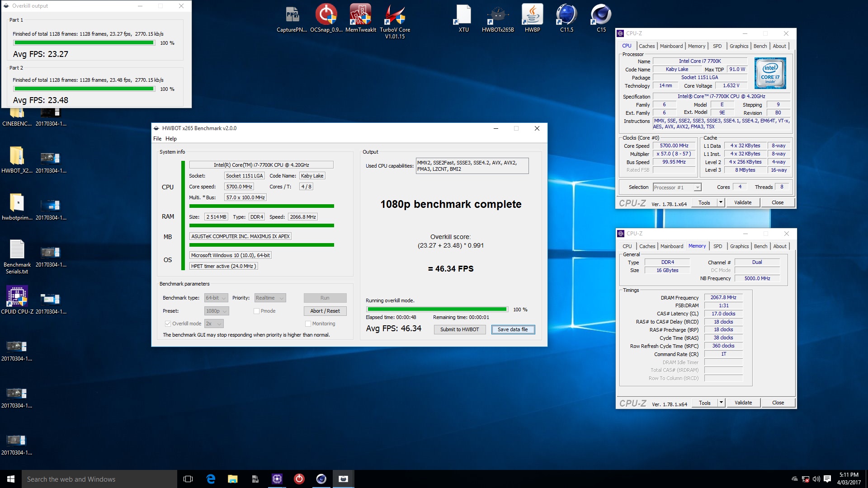This screenshot has height=488, width=868.
Task: Click the DRAM Frequency 2067.8 MHz value
Action: pyautogui.click(x=723, y=297)
